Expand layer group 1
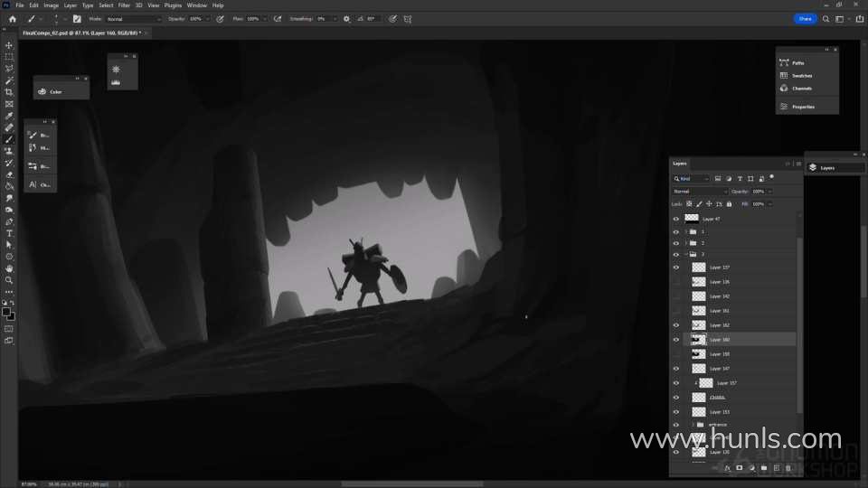Screen dimensions: 868x488 pos(686,232)
